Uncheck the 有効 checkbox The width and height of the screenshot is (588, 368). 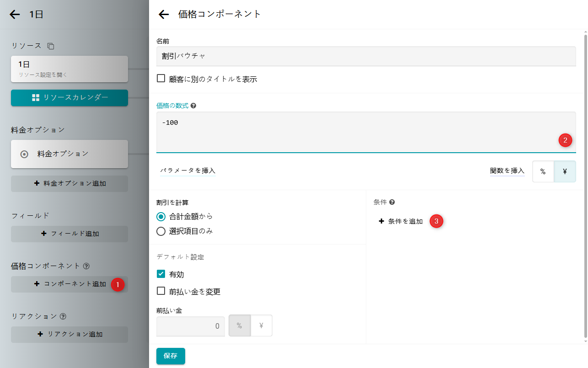pos(161,274)
